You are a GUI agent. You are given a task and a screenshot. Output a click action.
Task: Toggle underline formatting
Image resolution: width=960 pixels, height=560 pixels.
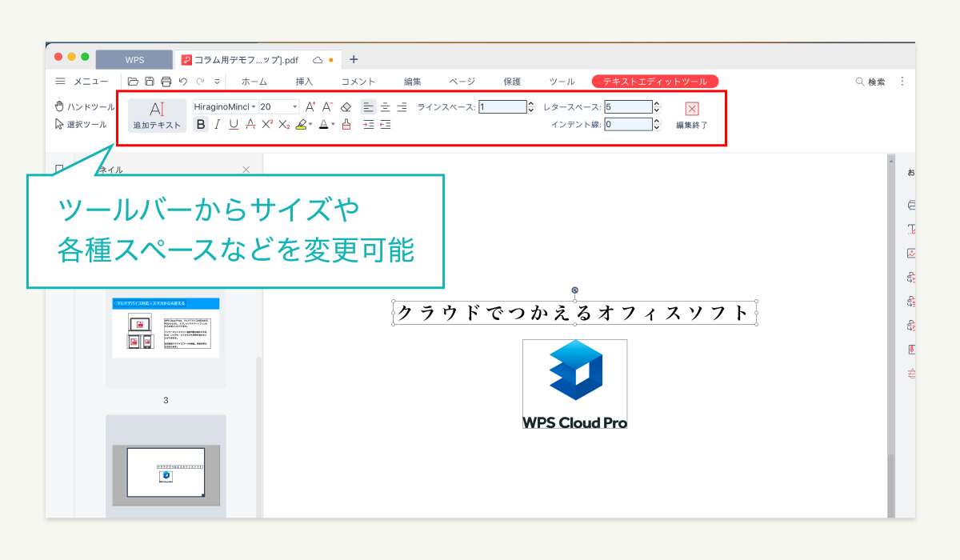(233, 124)
